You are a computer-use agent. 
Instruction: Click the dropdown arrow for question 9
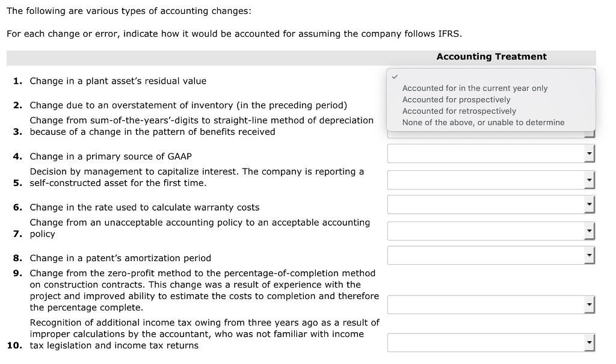point(589,304)
